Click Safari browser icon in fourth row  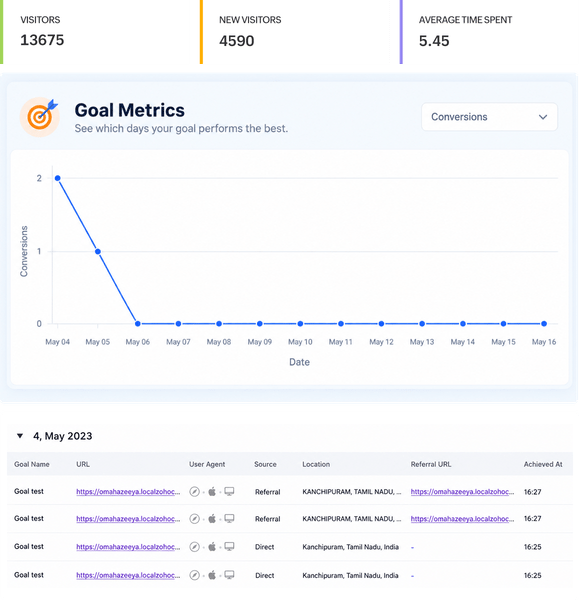pos(194,575)
